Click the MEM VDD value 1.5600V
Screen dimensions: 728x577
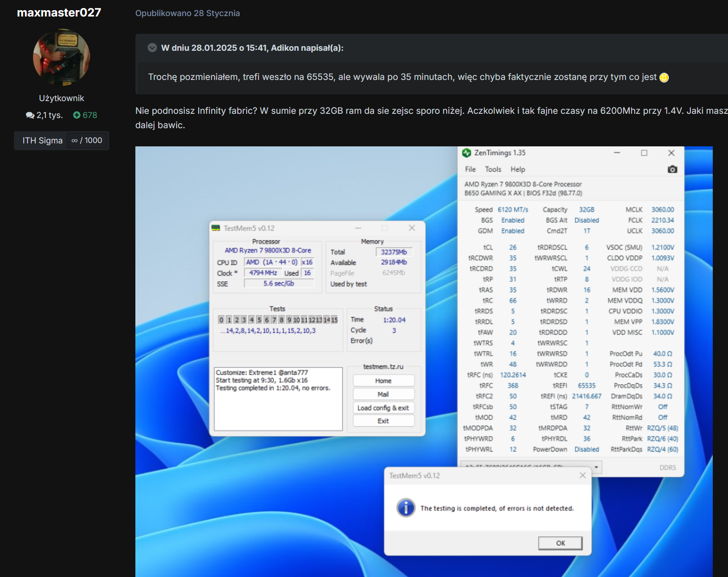[x=662, y=290]
